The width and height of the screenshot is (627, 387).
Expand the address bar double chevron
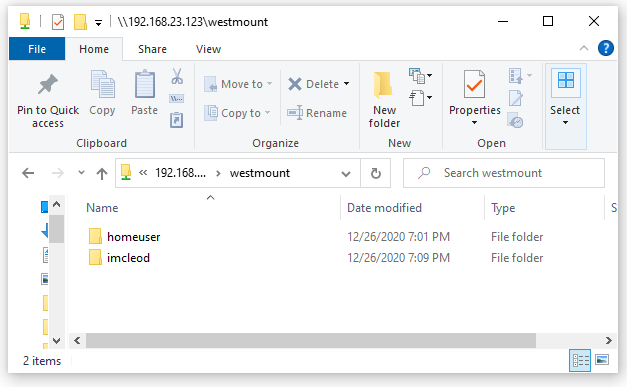click(x=143, y=173)
